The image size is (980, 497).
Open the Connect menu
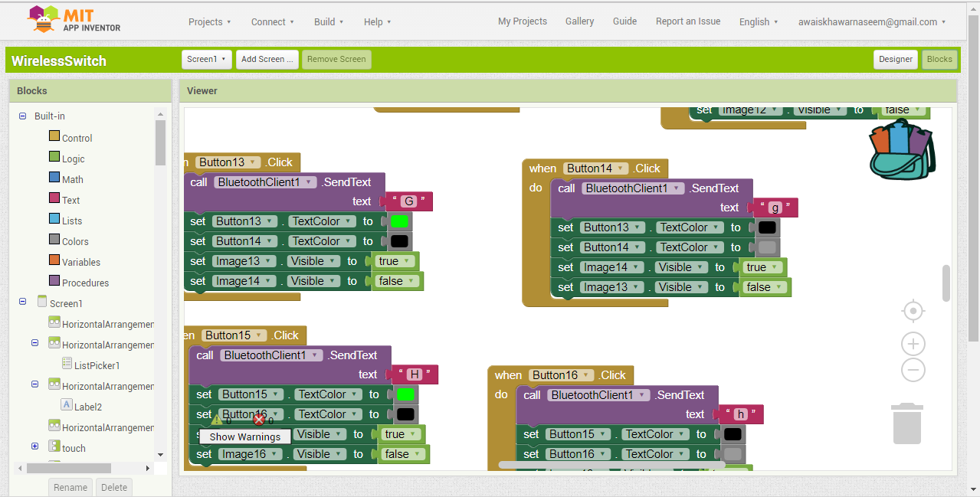tap(273, 21)
